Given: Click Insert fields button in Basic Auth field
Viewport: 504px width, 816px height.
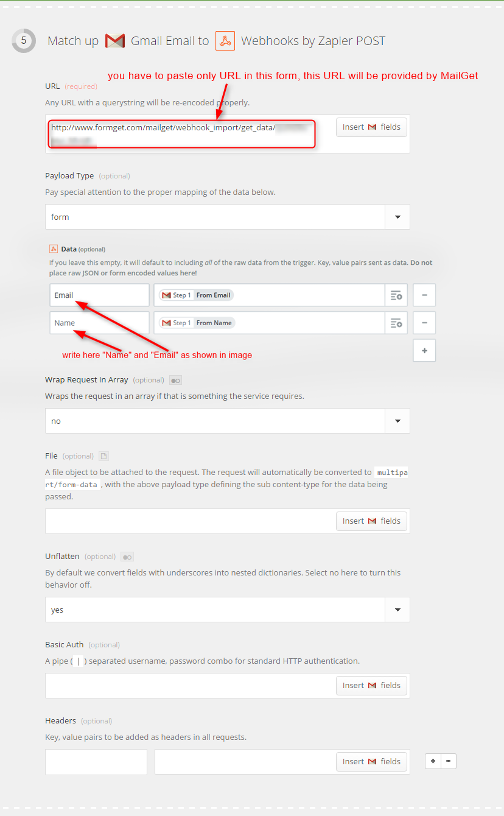Looking at the screenshot, I should pyautogui.click(x=371, y=686).
